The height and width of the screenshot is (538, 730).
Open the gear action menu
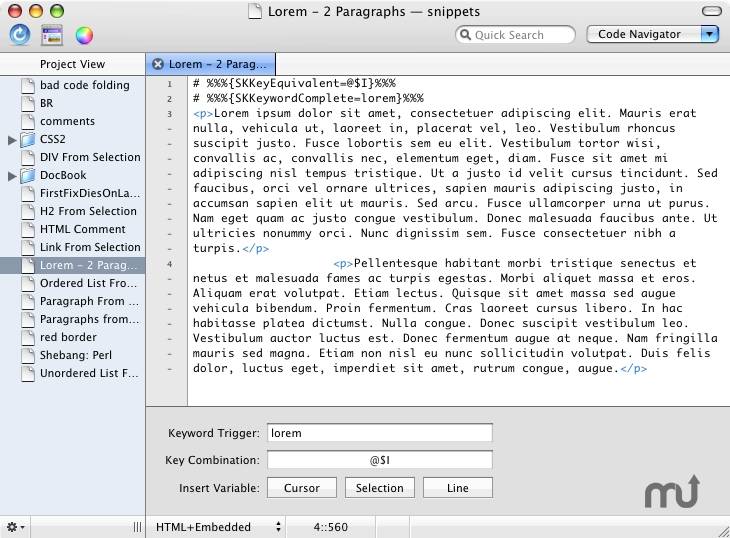(15, 527)
